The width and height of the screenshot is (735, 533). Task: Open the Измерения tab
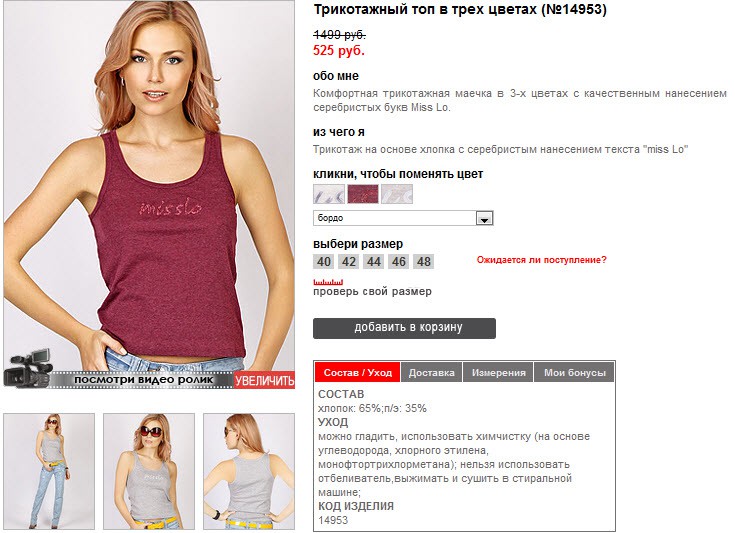click(498, 372)
